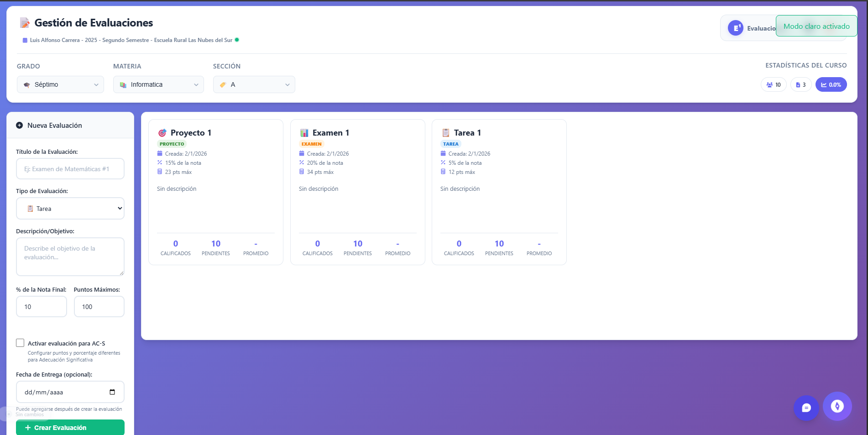
Task: Click the Puntos Máximos input field
Action: [x=99, y=307]
